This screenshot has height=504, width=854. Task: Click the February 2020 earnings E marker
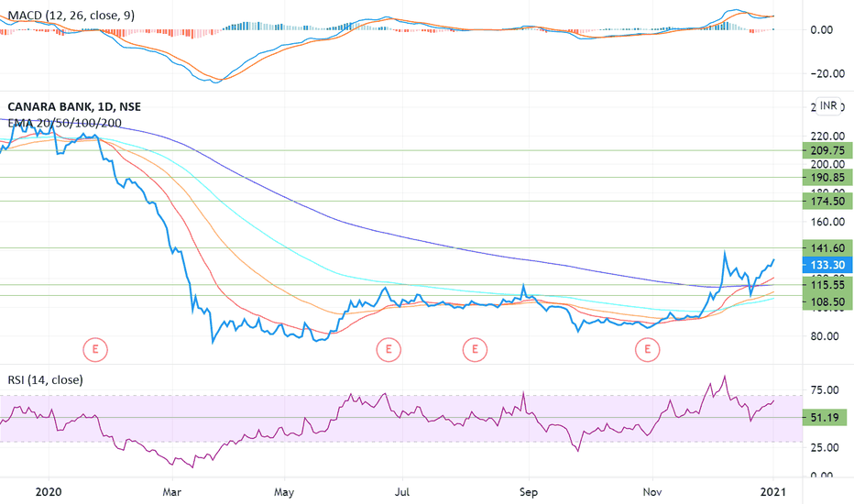click(95, 349)
